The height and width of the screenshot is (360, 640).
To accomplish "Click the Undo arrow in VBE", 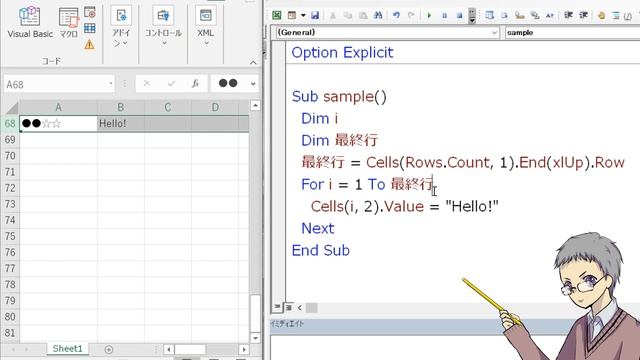I will click(x=396, y=16).
